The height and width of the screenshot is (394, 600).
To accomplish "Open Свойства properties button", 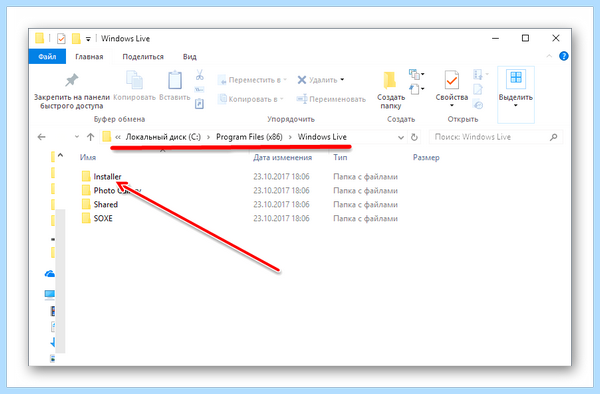I will click(x=452, y=89).
